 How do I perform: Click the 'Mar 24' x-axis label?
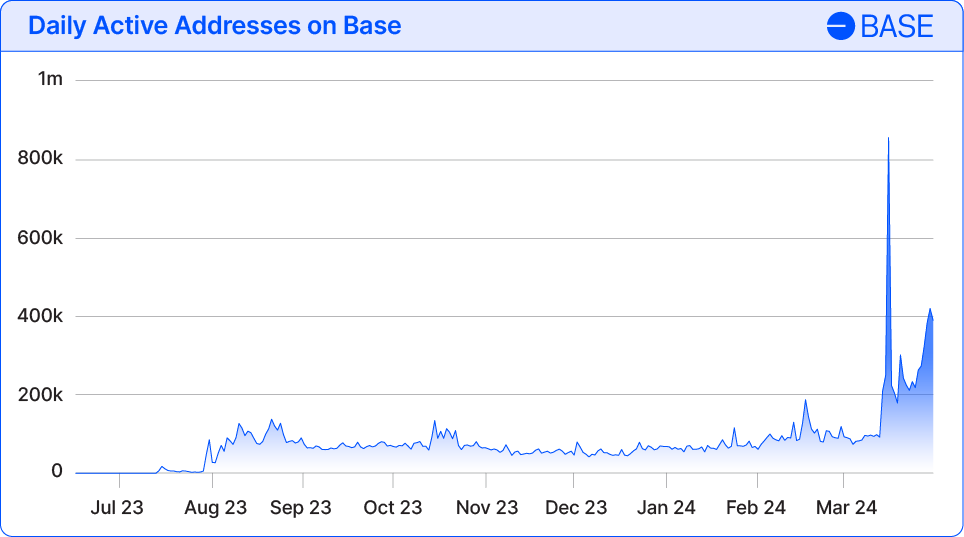[x=846, y=507]
